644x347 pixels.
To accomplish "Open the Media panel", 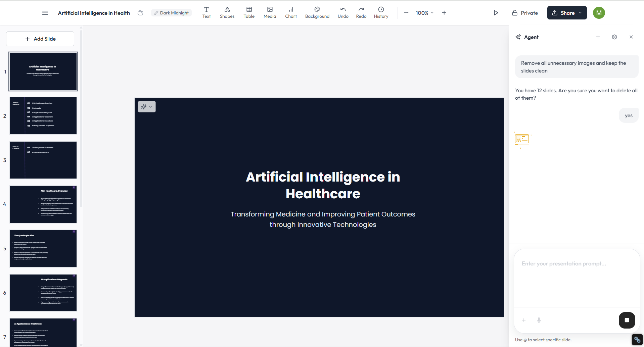I will pos(270,12).
